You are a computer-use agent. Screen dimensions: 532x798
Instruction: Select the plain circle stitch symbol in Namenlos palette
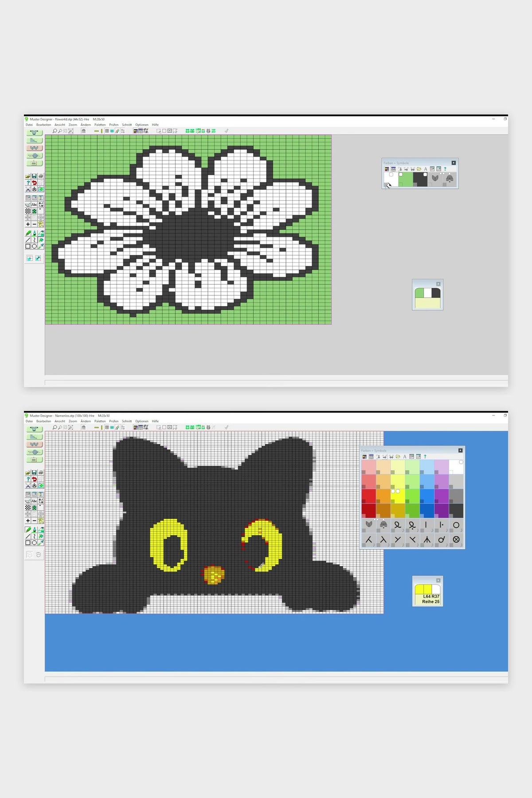tap(456, 525)
